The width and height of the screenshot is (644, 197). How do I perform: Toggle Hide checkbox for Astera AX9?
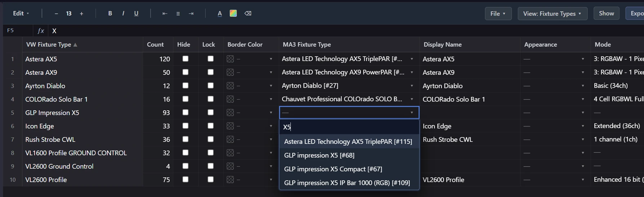click(186, 72)
